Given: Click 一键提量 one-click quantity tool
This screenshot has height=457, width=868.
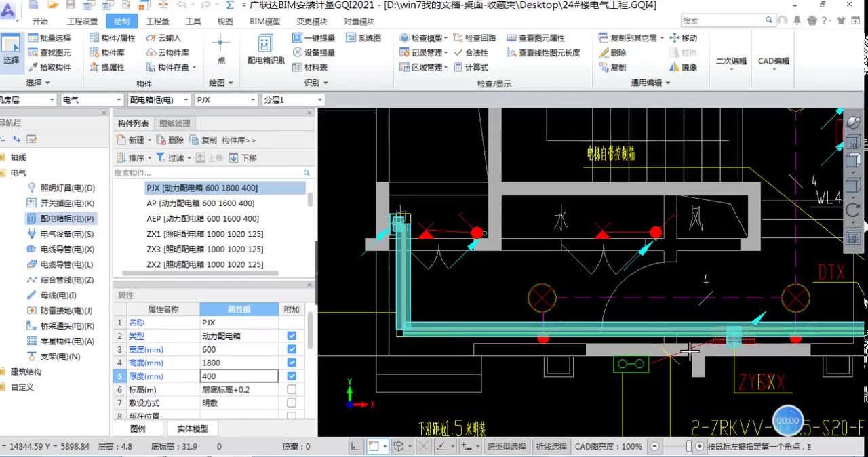Looking at the screenshot, I should click(314, 38).
